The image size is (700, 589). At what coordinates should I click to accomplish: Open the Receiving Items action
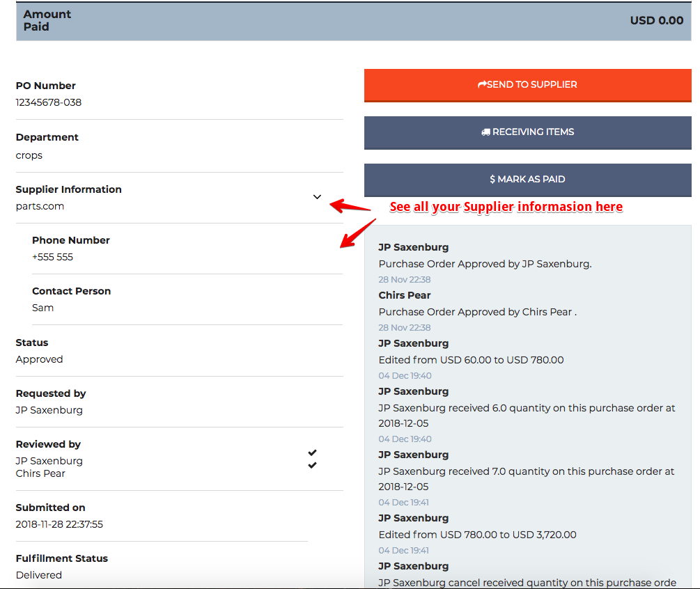[528, 132]
